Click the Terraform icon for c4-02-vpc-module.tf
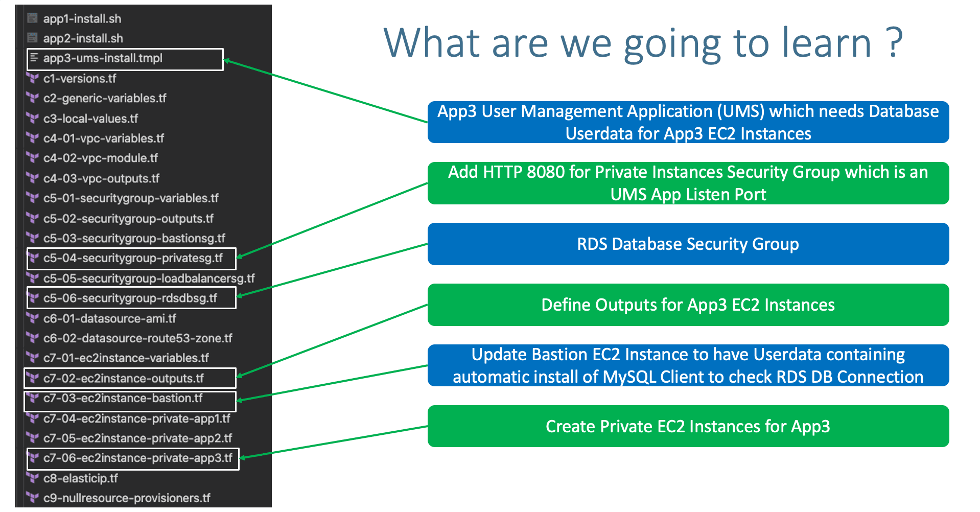This screenshot has height=512, width=980. click(33, 158)
